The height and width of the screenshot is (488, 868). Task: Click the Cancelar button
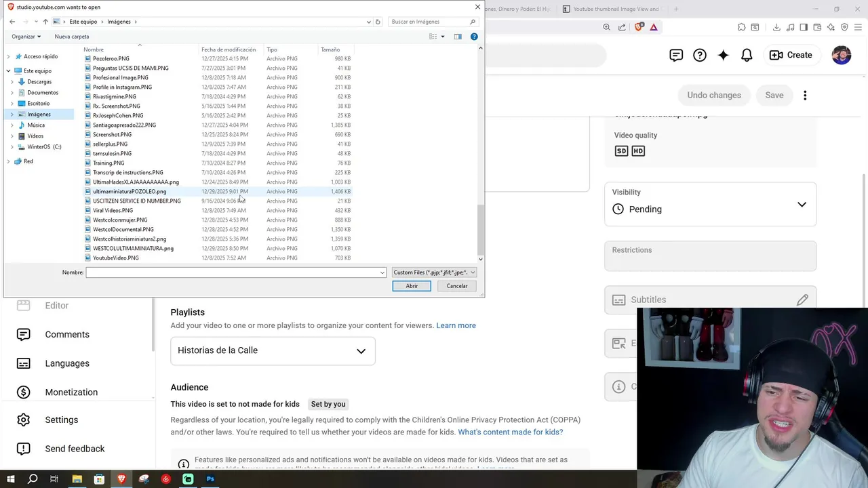pos(457,286)
